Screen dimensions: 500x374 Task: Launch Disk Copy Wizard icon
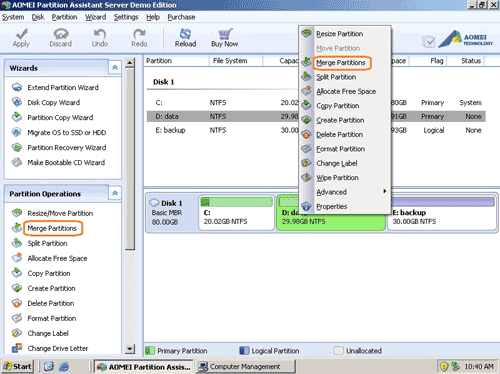click(x=17, y=102)
